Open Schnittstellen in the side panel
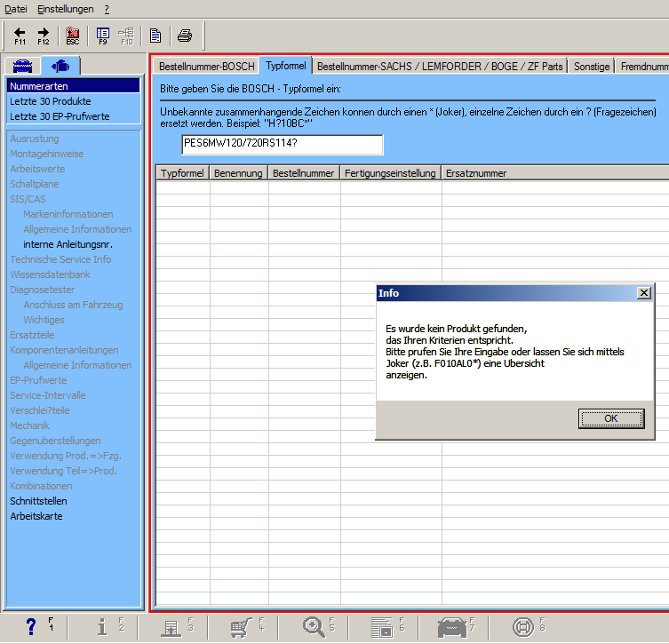This screenshot has height=644, width=669. 38,501
